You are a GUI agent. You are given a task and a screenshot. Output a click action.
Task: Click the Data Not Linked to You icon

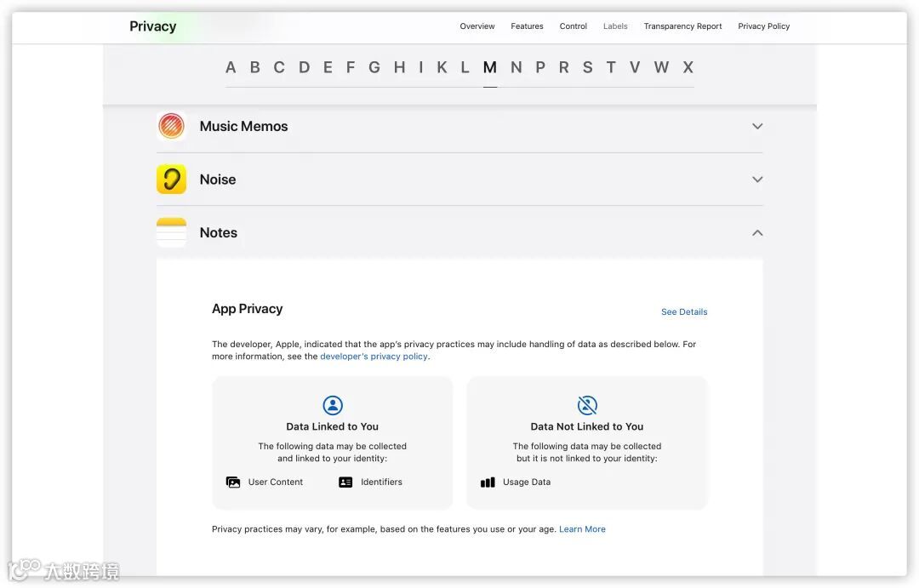click(586, 405)
